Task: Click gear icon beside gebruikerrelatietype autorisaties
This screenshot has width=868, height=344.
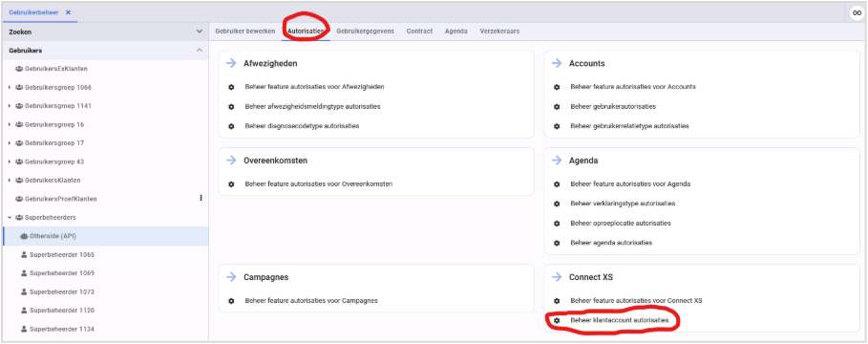Action: click(x=557, y=126)
